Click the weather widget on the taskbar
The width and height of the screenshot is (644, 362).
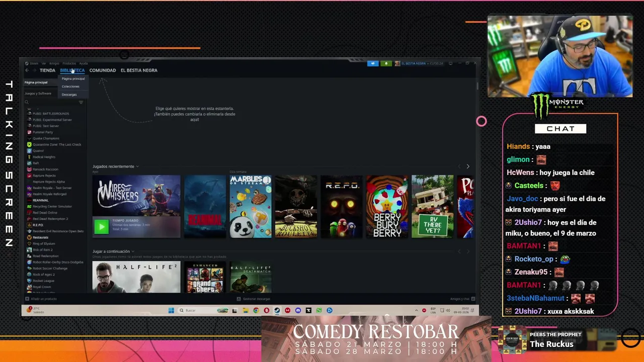tap(36, 310)
